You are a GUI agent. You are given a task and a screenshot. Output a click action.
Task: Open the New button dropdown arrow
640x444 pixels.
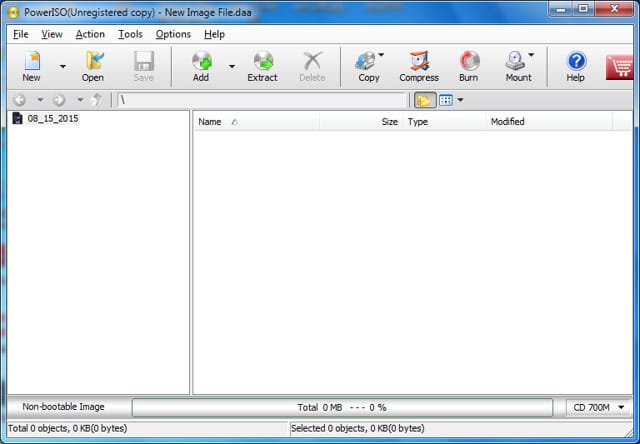(62, 66)
